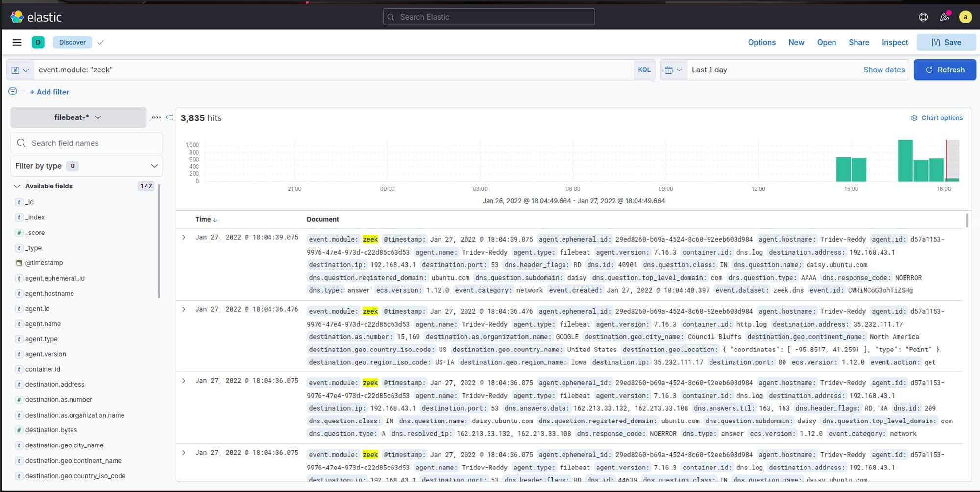Click the field list scrollbar
The height and width of the screenshot is (492, 980).
(159, 241)
